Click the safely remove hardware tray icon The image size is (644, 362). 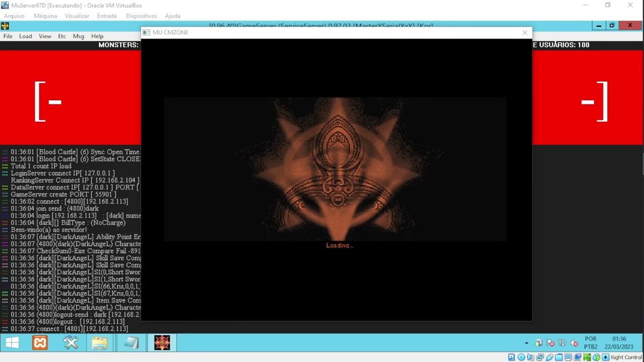pos(539,343)
